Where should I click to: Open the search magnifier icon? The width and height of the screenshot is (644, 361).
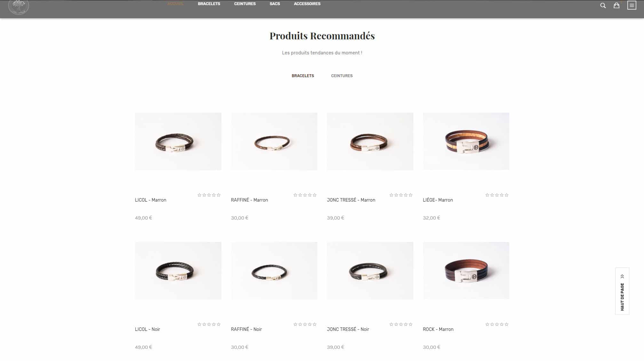point(603,5)
